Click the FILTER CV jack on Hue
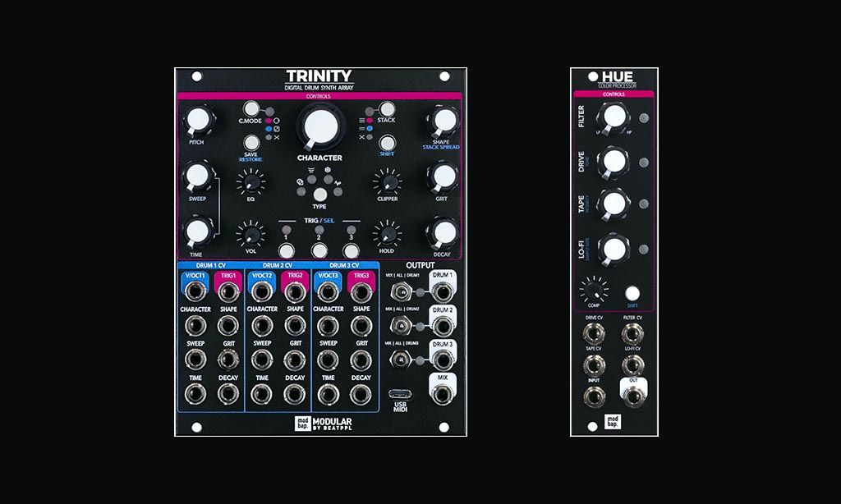The width and height of the screenshot is (841, 504). coord(632,333)
